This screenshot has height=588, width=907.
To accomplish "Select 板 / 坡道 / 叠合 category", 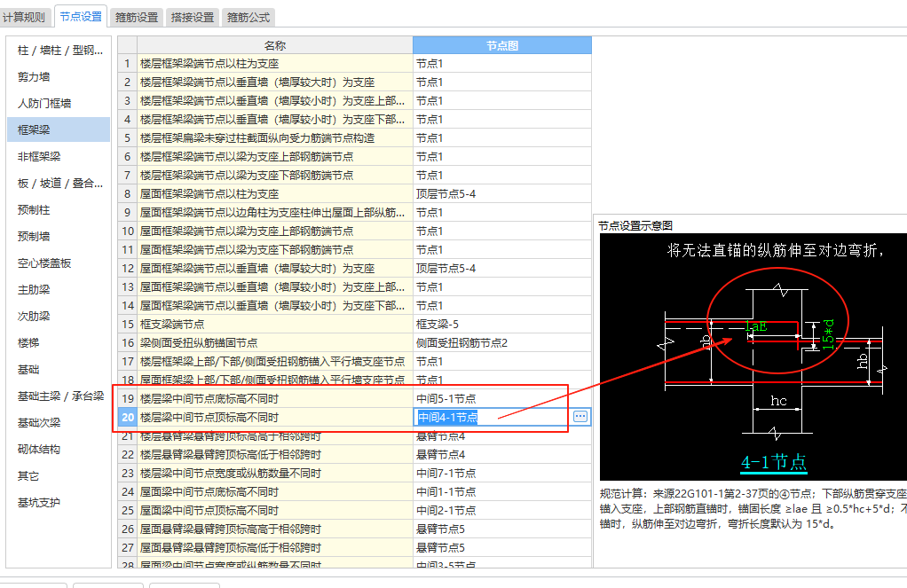I will (59, 184).
